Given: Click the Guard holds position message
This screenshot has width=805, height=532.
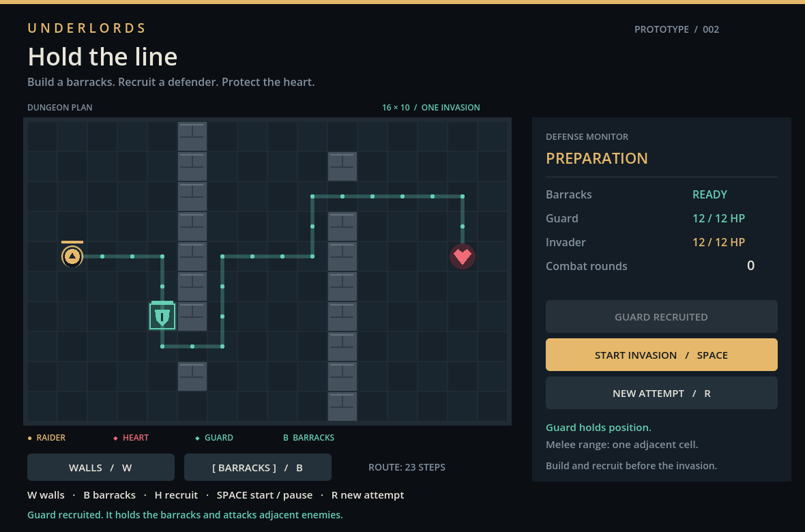Looking at the screenshot, I should (598, 427).
